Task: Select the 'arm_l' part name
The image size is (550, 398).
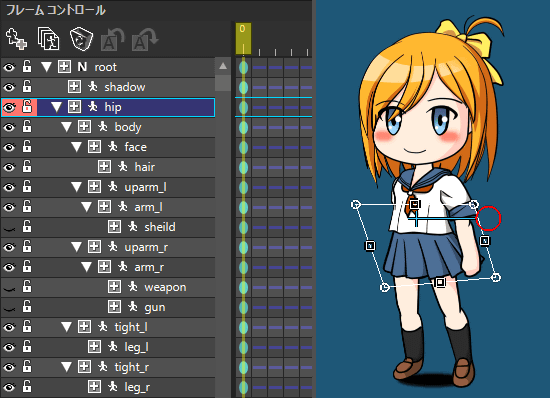Action: [x=148, y=207]
